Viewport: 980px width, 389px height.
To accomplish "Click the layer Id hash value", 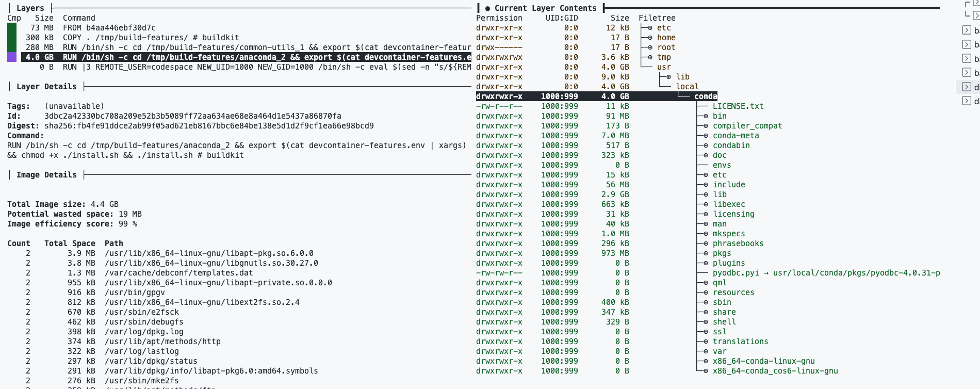I will point(192,116).
